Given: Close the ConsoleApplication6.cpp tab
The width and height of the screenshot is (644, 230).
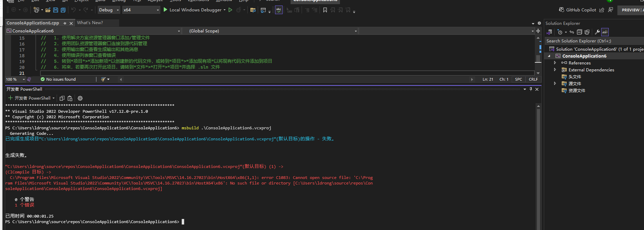Looking at the screenshot, I should click(x=71, y=23).
